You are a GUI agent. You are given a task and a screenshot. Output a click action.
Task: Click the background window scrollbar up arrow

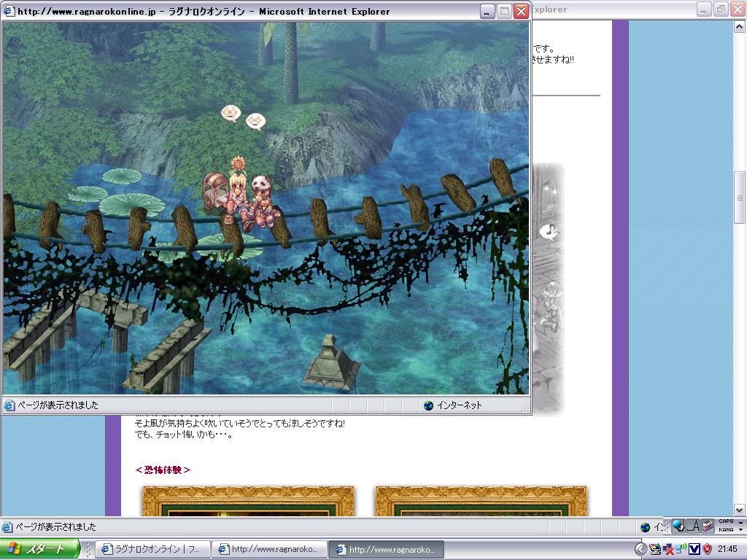click(x=740, y=27)
